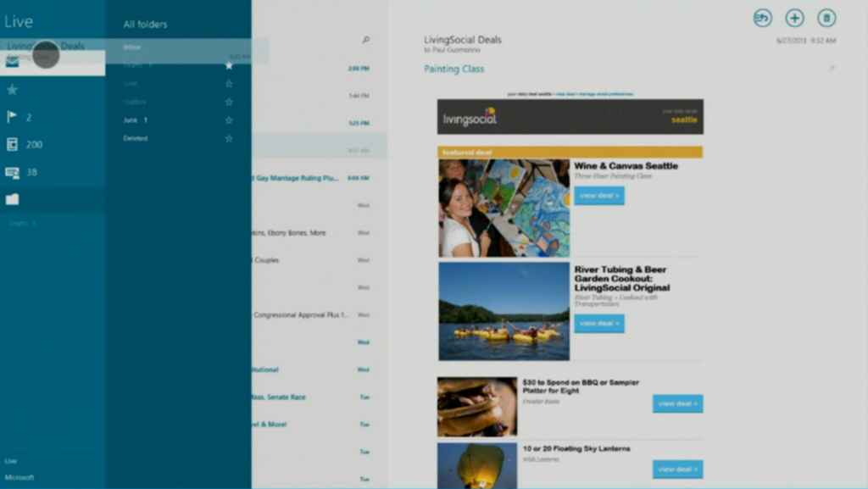Click the Respond (reply) circle icon
Screen dimensions: 868x489
pos(762,19)
